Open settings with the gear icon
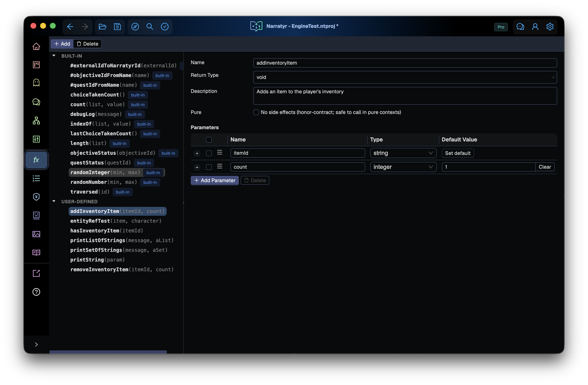Screen dimensions: 588x385 point(550,27)
